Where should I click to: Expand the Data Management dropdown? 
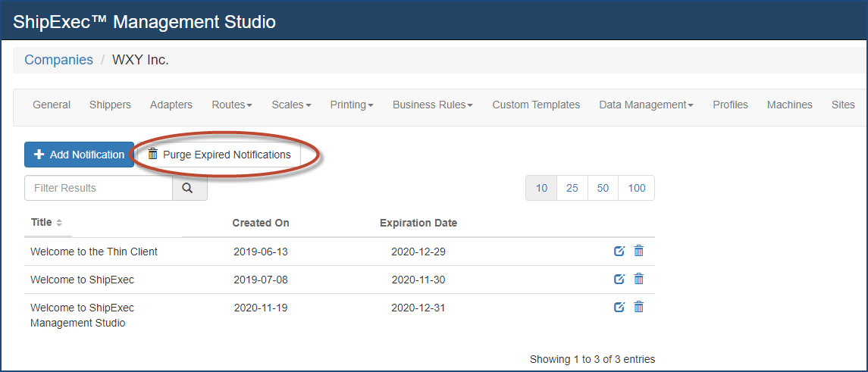coord(646,105)
